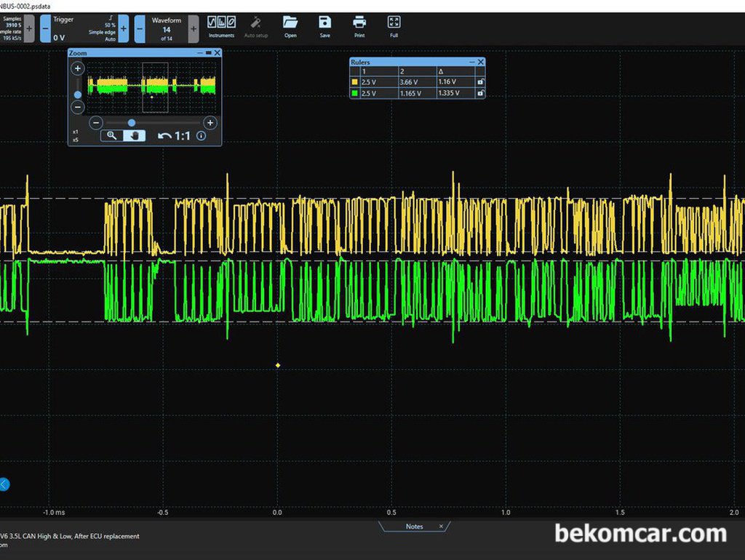Switch to Full screen view
745x560 pixels.
[x=394, y=27]
